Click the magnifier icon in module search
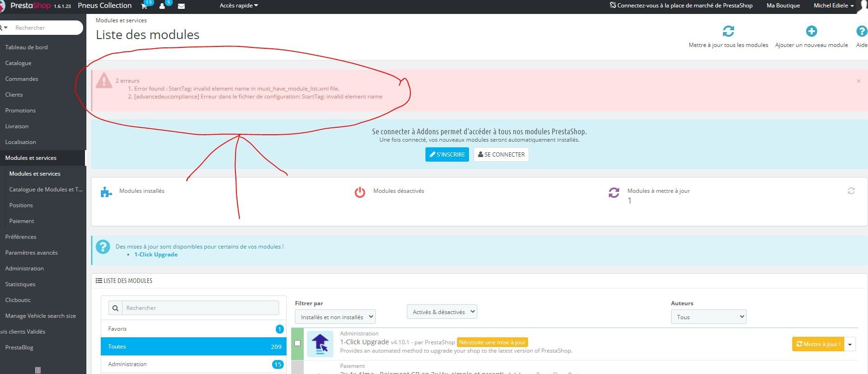The width and height of the screenshot is (868, 374). 115,308
